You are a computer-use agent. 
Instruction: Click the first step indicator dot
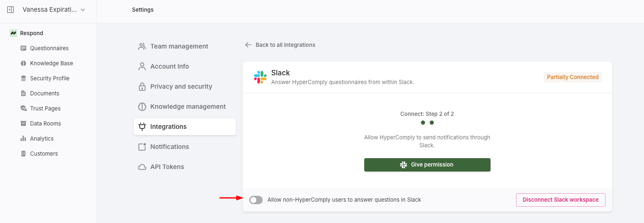(x=423, y=123)
